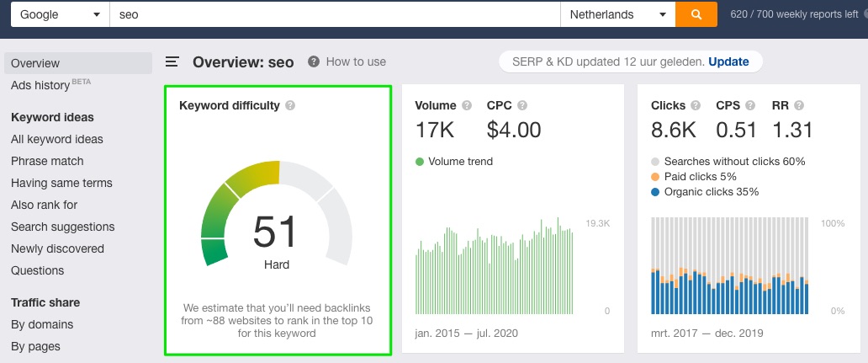Select Overview in the sidebar
The width and height of the screenshot is (868, 363).
(78, 63)
